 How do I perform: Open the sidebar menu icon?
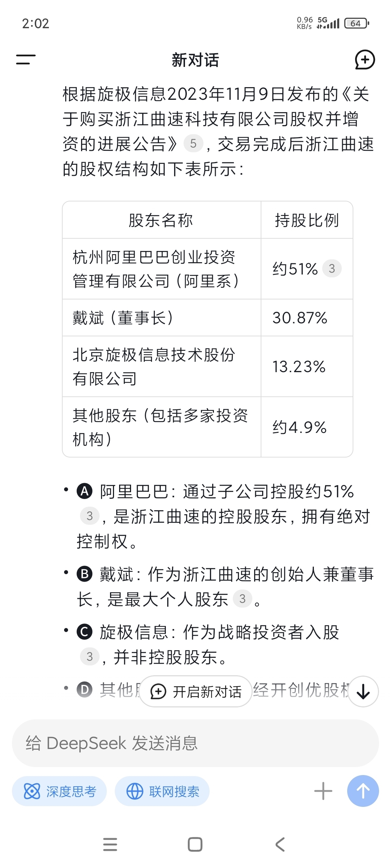(x=26, y=60)
